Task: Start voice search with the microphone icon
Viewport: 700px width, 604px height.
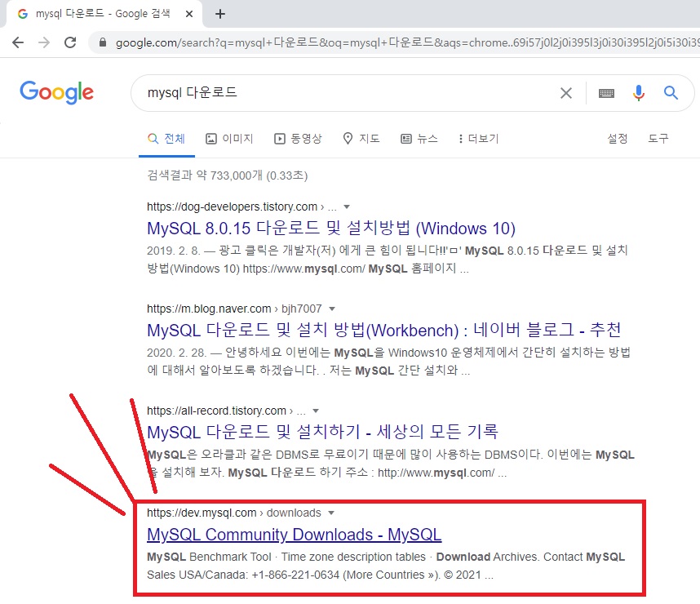Action: (x=638, y=92)
